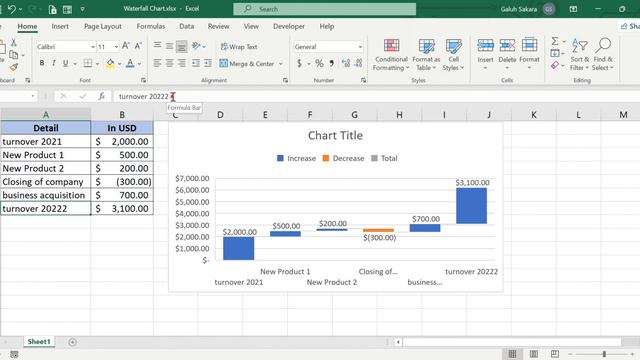The image size is (640, 360).
Task: Click the Insert Function fx icon
Action: [x=101, y=96]
